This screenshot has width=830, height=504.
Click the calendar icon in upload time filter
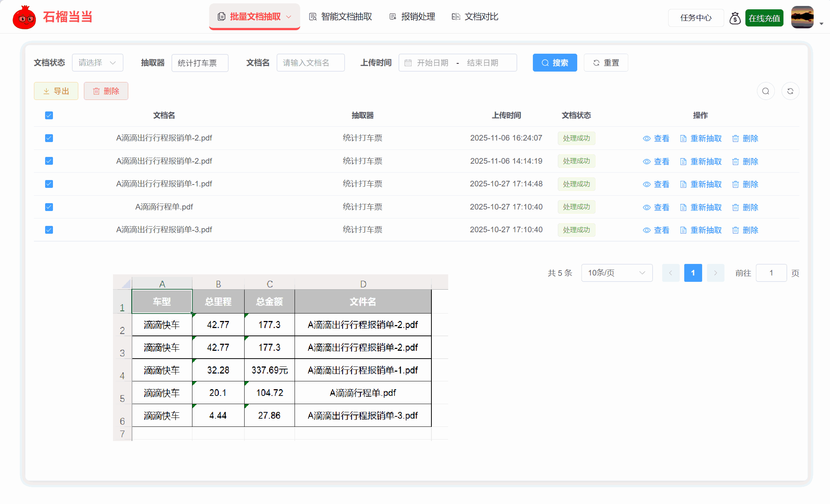click(408, 63)
